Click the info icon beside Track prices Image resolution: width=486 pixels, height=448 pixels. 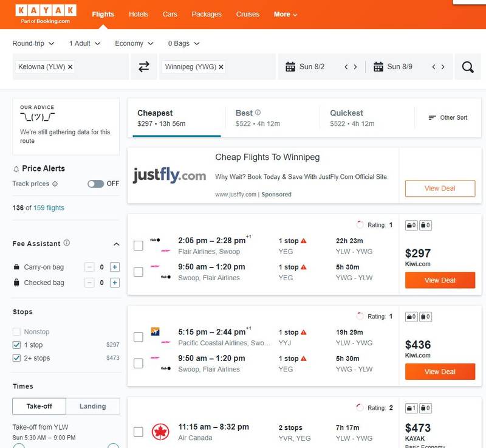point(55,184)
